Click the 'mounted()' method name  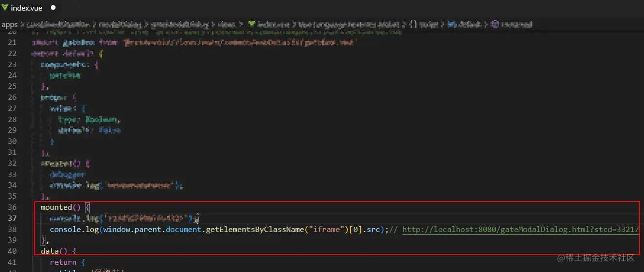point(61,207)
